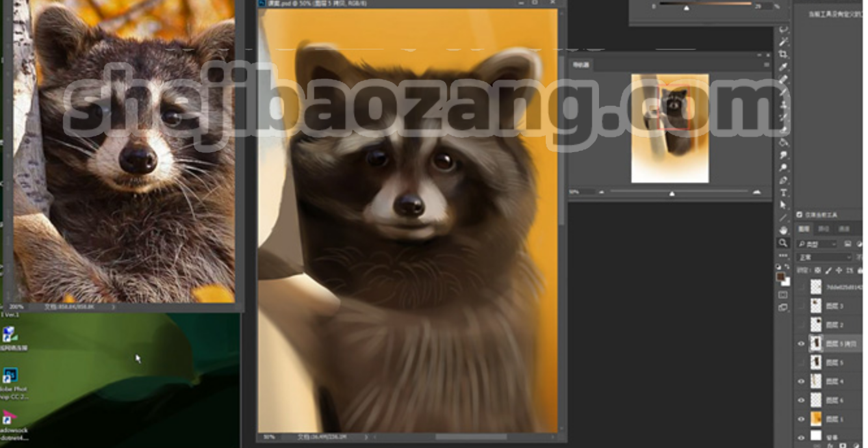Click the 50% zoom field in status bar
The height and width of the screenshot is (448, 868).
(x=270, y=438)
